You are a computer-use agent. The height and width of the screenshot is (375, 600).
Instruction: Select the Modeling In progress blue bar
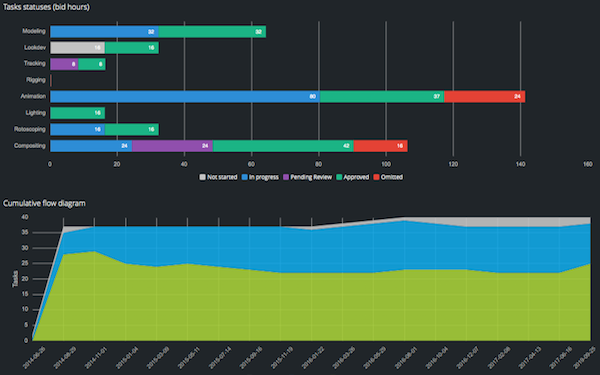[x=104, y=32]
